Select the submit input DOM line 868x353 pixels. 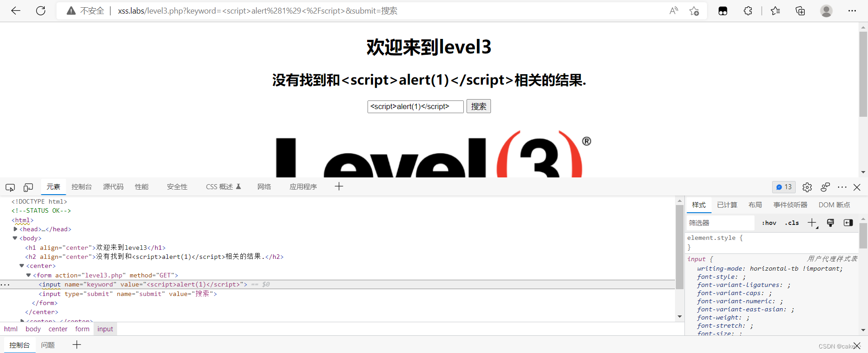pos(127,294)
